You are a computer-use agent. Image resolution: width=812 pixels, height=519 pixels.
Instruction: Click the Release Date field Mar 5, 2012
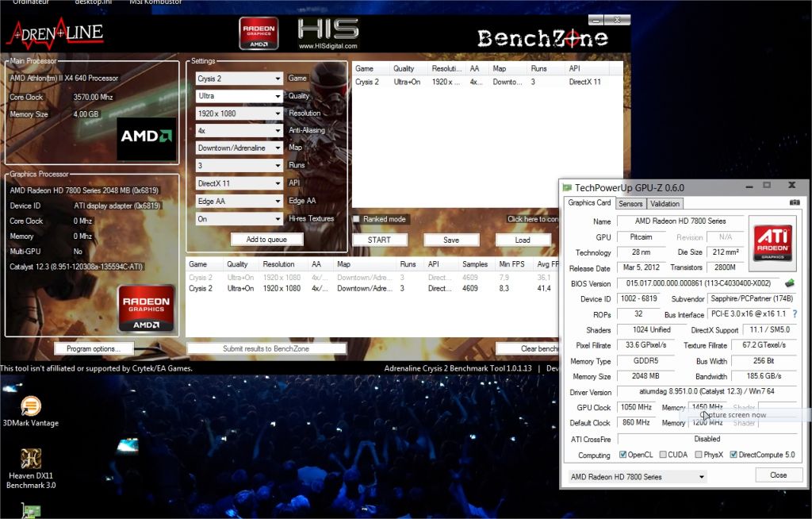pyautogui.click(x=641, y=267)
